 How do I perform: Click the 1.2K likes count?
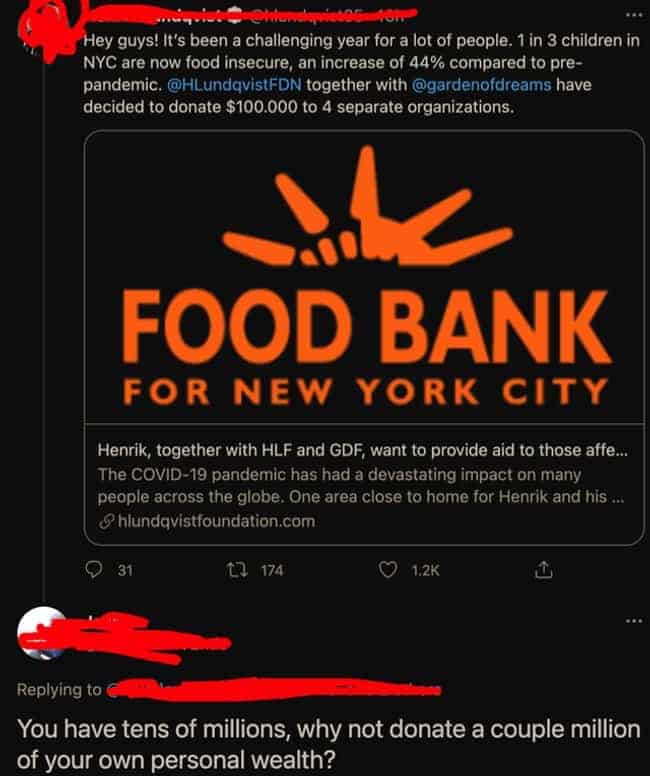[x=425, y=571]
